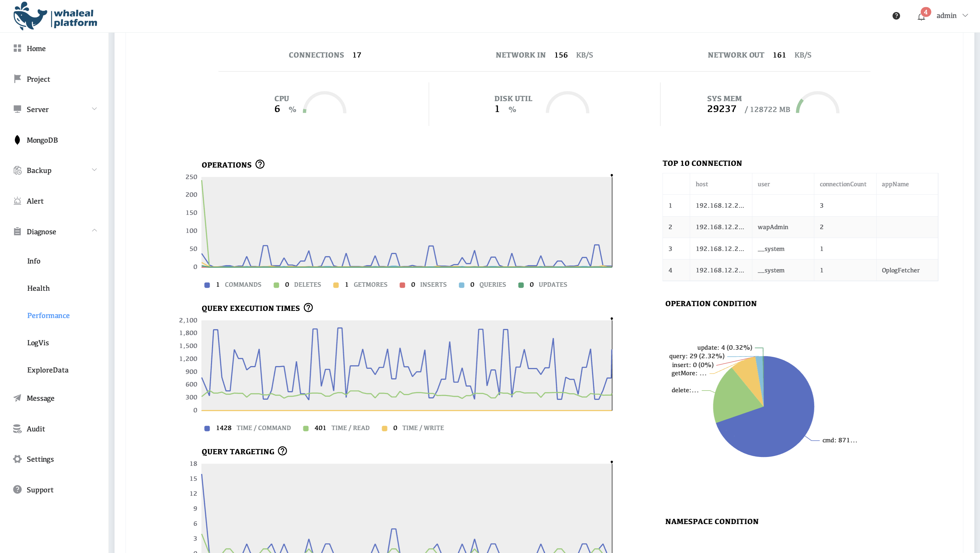Image resolution: width=980 pixels, height=553 pixels.
Task: Open the help question mark in header
Action: (x=896, y=16)
